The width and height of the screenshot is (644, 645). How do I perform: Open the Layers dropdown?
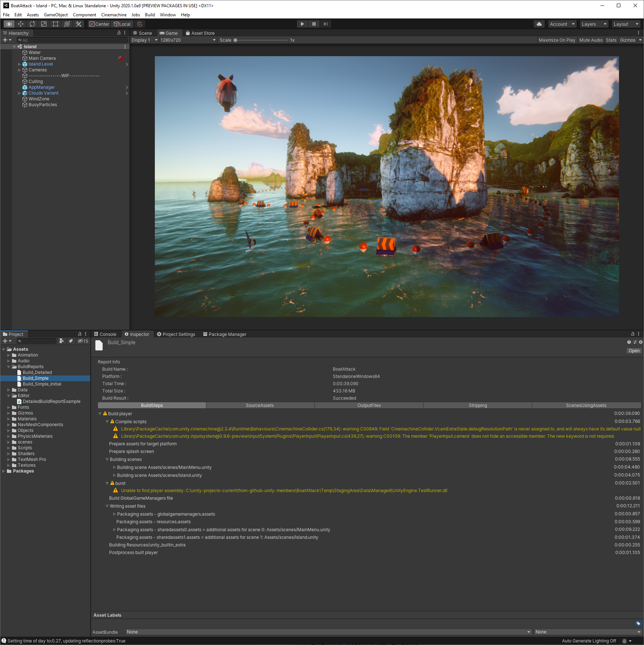(x=594, y=24)
